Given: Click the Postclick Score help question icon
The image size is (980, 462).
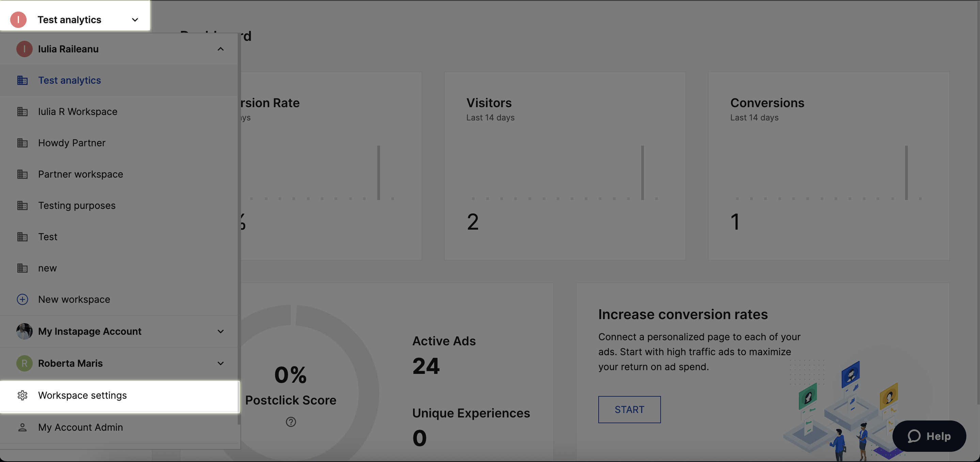Looking at the screenshot, I should coord(291,422).
